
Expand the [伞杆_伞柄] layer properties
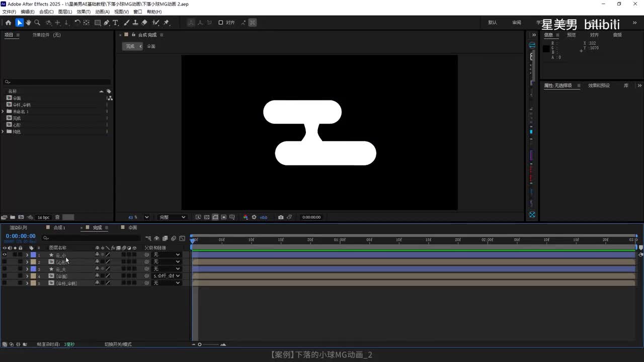27,283
